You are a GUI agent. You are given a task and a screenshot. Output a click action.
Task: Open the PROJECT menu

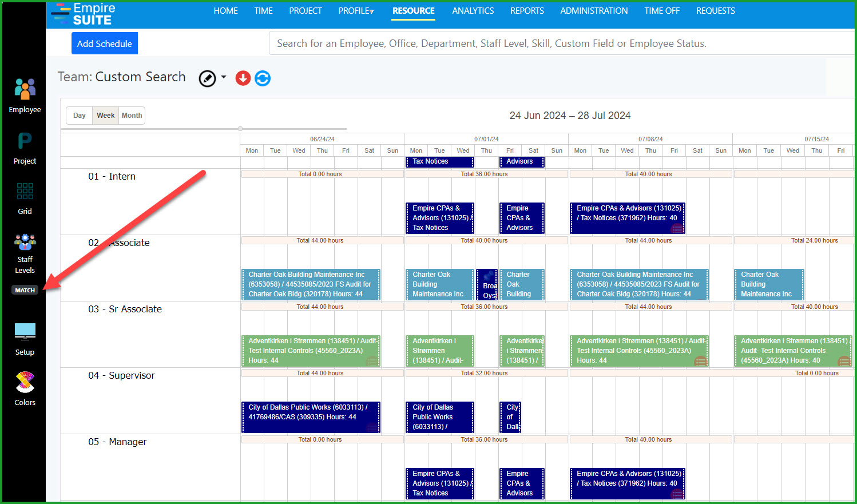click(x=305, y=11)
